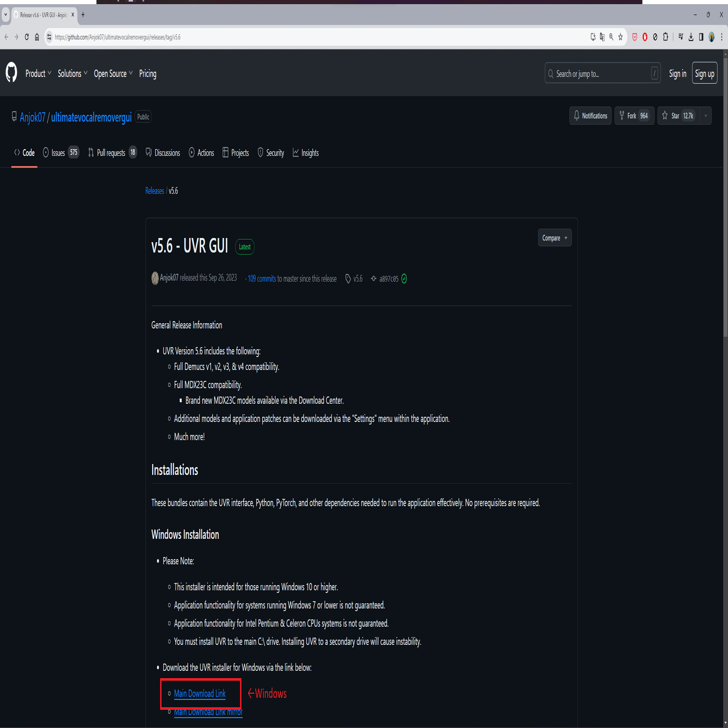The image size is (728, 728).
Task: Open the media control playlist icon
Action: (681, 37)
